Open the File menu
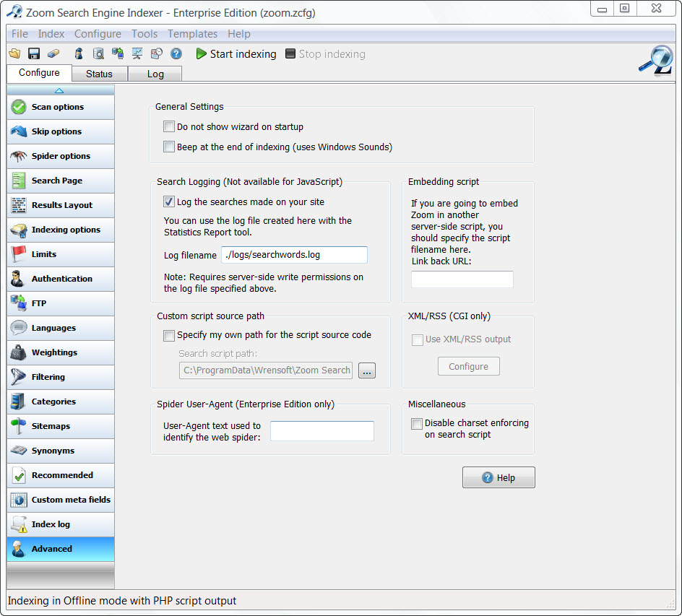The height and width of the screenshot is (616, 682). tap(20, 34)
